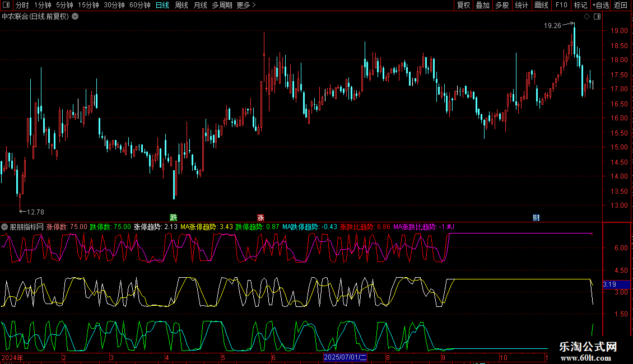Click the 3.19 value tag on axis
The width and height of the screenshot is (633, 364).
(609, 284)
